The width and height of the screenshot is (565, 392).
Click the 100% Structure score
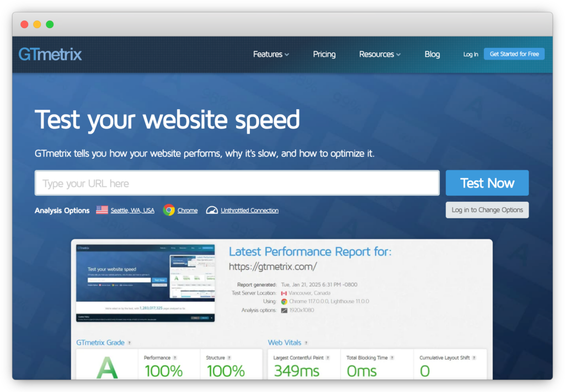[226, 370]
